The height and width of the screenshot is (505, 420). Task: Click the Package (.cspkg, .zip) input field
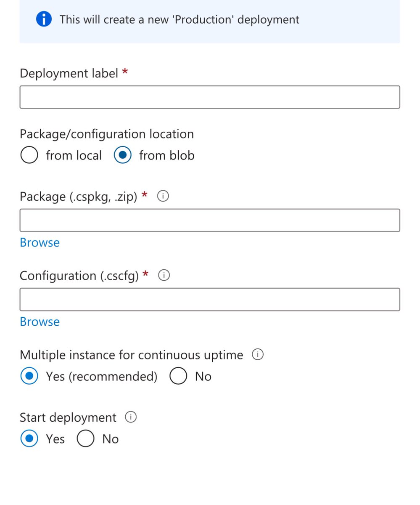[210, 220]
